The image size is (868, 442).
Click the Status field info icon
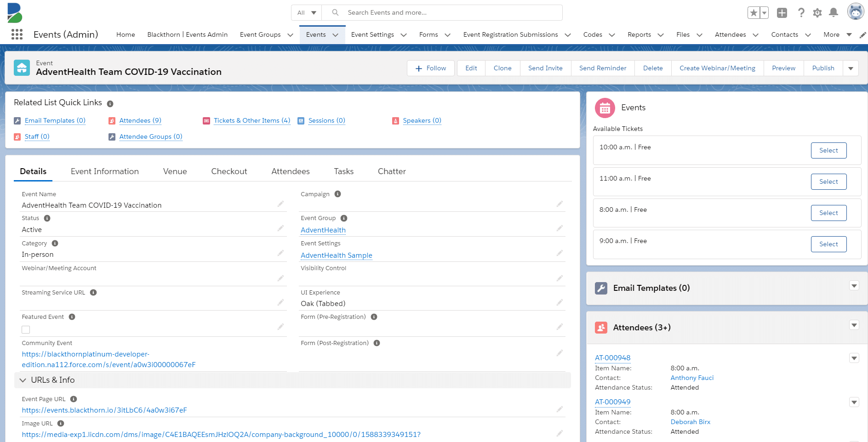coord(47,218)
